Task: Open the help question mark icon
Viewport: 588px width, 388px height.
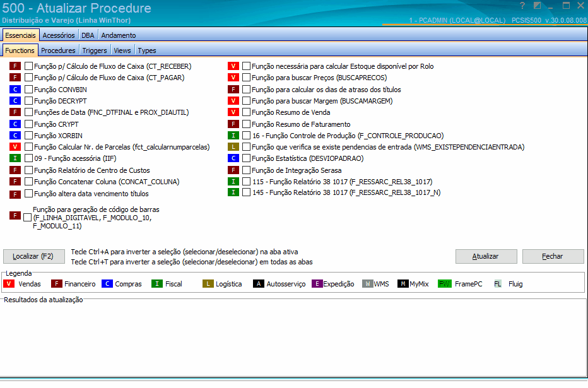Action: click(x=522, y=6)
